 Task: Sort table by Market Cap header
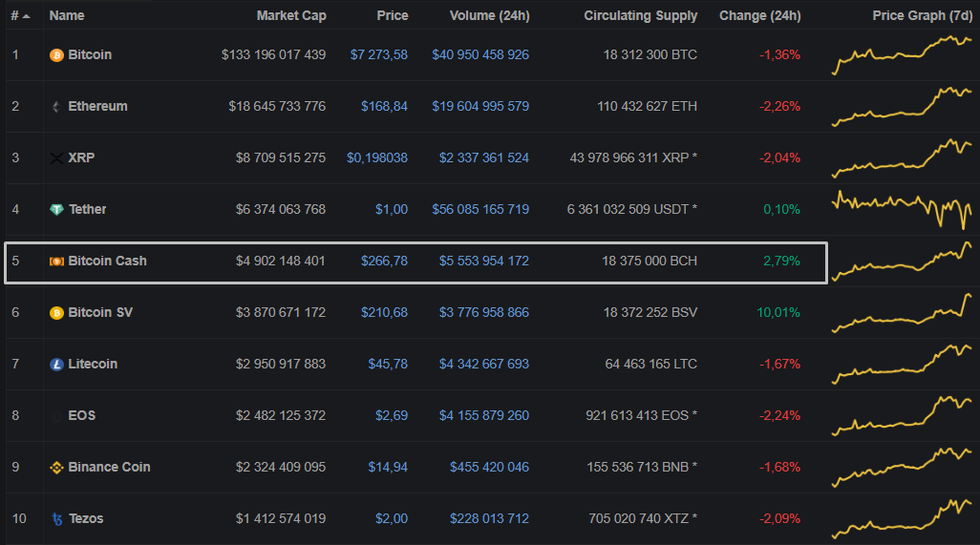291,15
